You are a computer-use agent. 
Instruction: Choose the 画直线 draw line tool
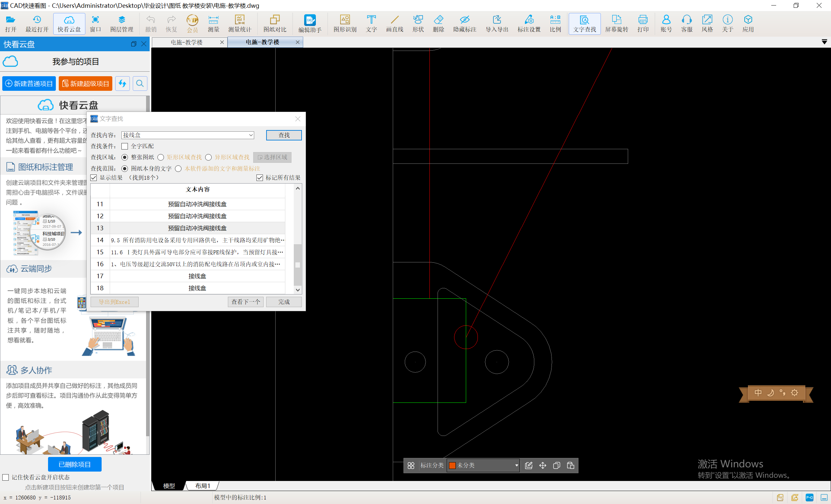pyautogui.click(x=395, y=24)
